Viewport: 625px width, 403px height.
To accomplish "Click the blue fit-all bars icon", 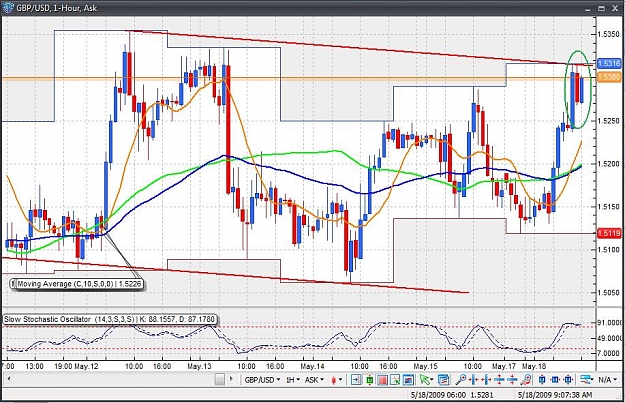I will click(x=568, y=379).
